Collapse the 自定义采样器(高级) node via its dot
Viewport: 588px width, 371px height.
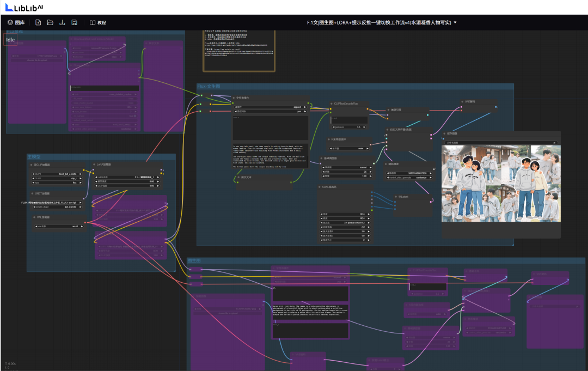[x=388, y=130]
